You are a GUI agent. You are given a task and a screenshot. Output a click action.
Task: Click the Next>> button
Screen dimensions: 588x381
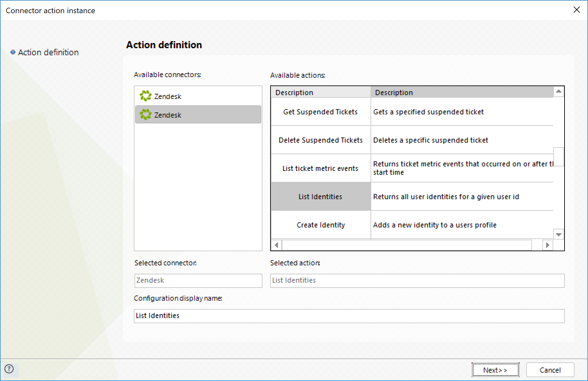tap(495, 370)
